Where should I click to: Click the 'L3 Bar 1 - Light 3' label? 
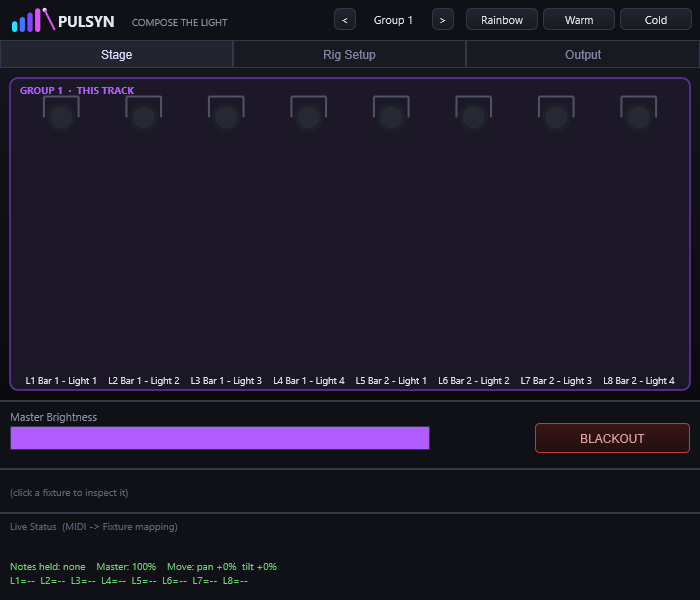(x=226, y=381)
